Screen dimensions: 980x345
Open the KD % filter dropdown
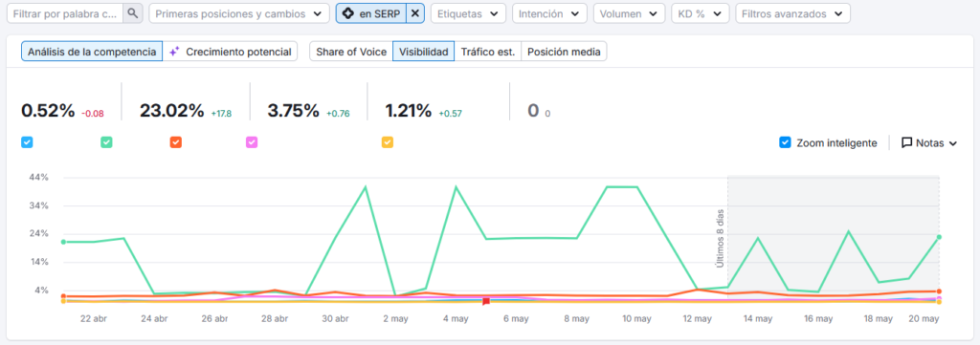[x=700, y=13]
